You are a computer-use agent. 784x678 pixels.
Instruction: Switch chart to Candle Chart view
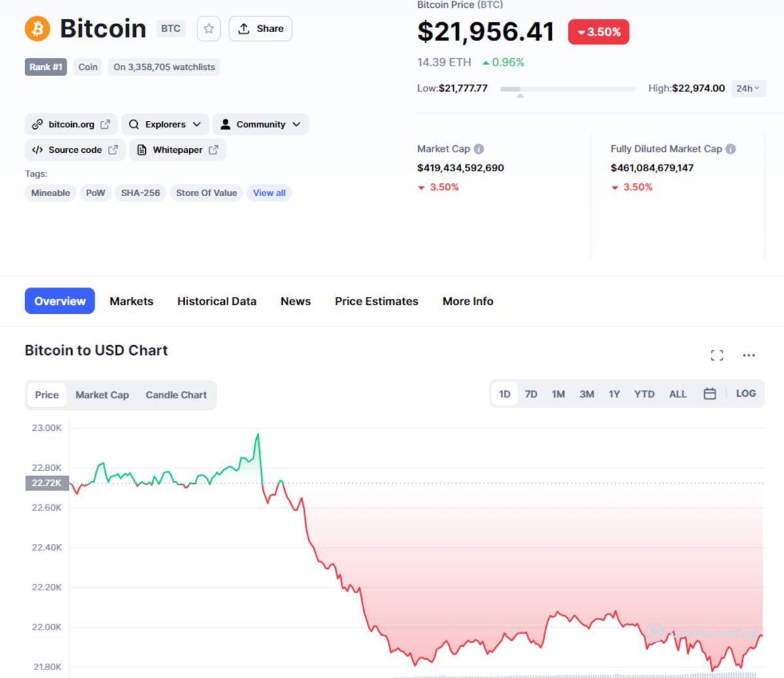pos(176,395)
